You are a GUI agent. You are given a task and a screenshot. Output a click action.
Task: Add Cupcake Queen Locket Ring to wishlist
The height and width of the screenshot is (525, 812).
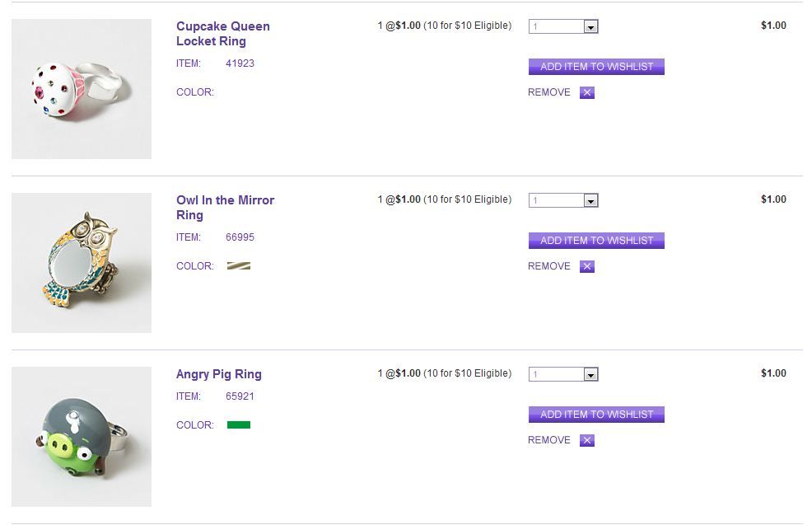point(596,67)
